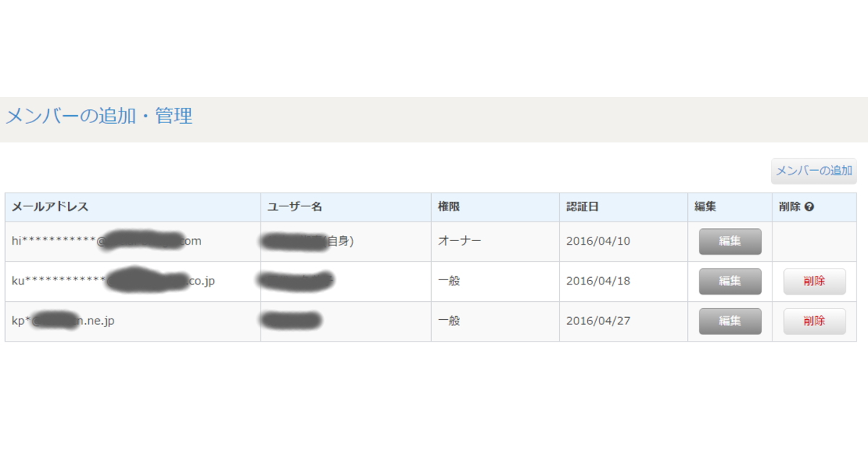The height and width of the screenshot is (456, 868).
Task: Select the メンバーの追加・管理 page title
Action: click(x=99, y=116)
